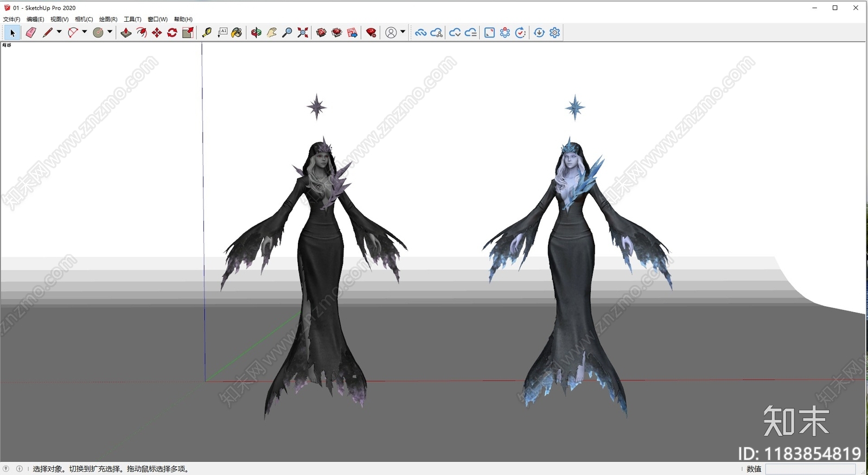Select the Offset tool
The height and width of the screenshot is (475, 868).
pyautogui.click(x=142, y=33)
